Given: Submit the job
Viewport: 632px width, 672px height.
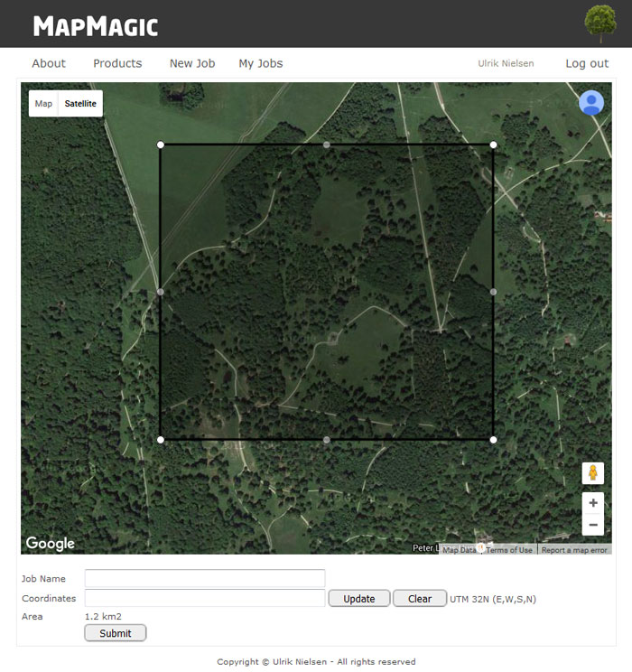Looking at the screenshot, I should click(115, 633).
